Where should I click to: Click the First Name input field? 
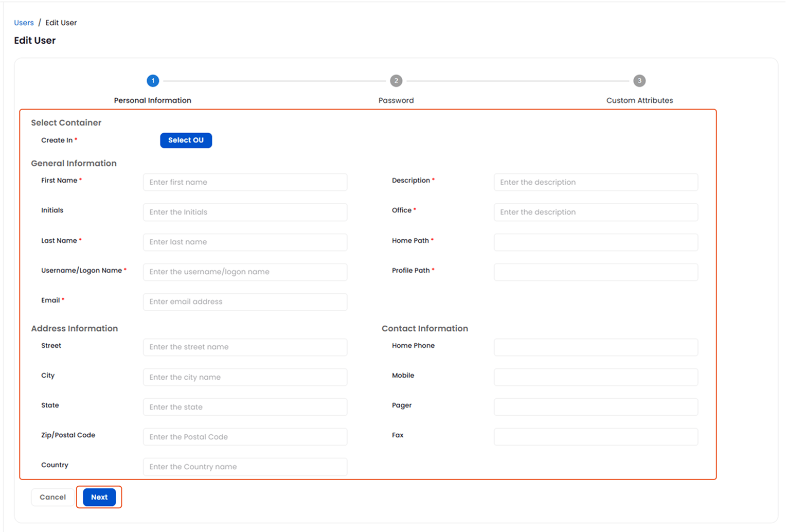point(245,182)
